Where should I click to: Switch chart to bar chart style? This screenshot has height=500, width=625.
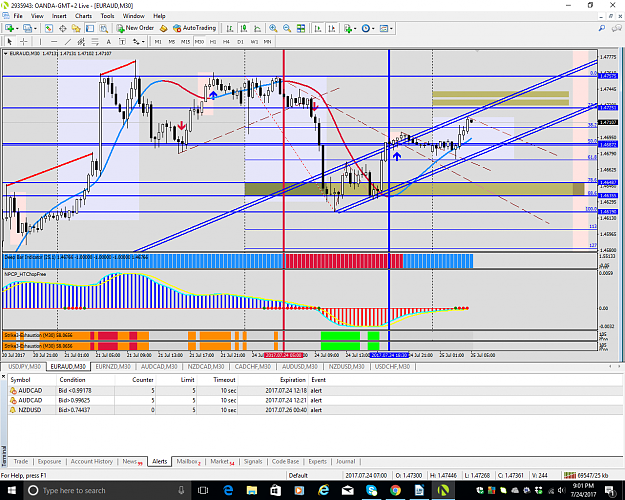[x=230, y=28]
